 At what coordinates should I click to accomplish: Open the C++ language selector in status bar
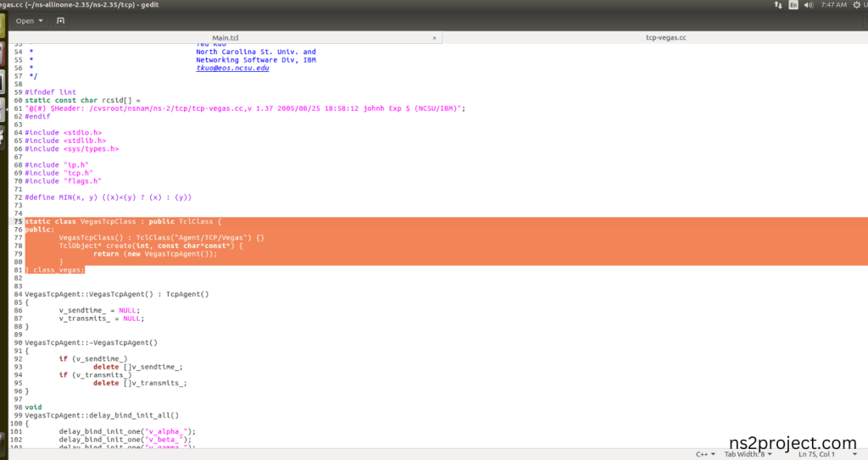tap(706, 454)
